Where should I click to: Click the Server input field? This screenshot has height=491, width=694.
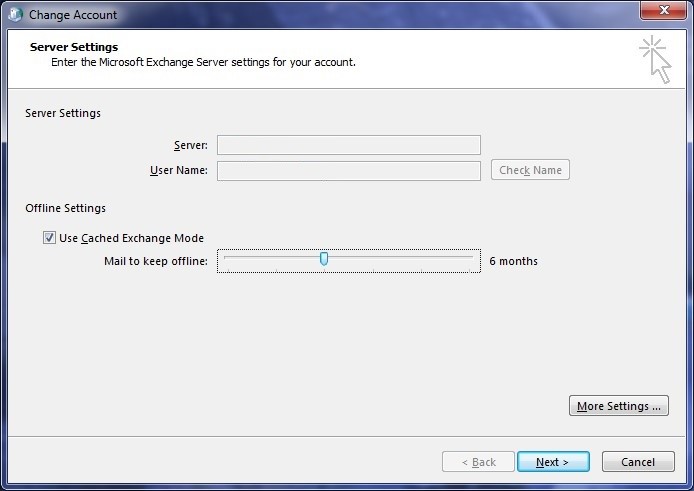click(349, 145)
